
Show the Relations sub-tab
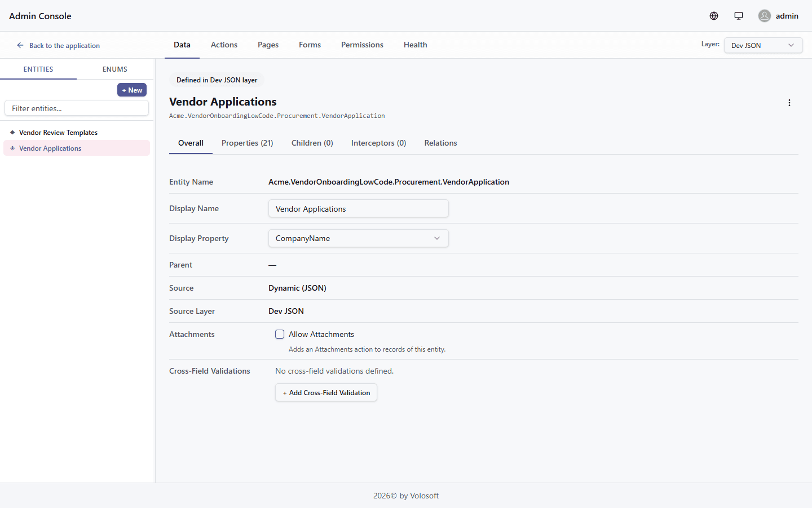pyautogui.click(x=440, y=143)
